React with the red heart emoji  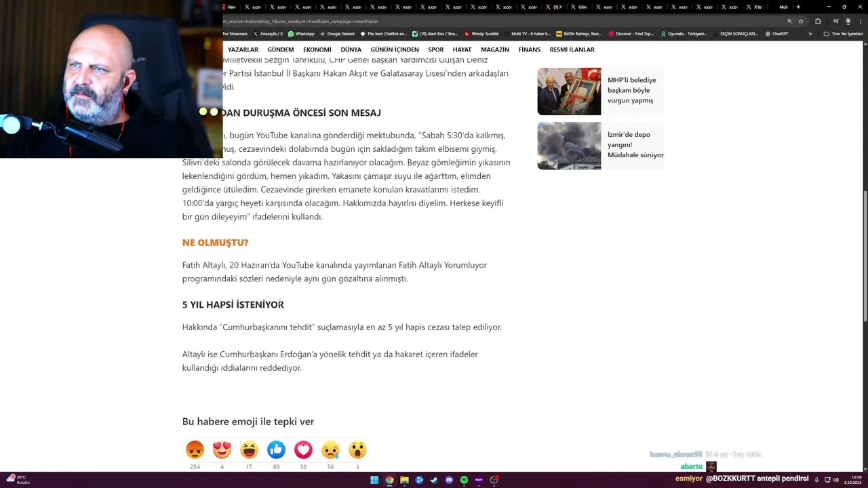303,449
